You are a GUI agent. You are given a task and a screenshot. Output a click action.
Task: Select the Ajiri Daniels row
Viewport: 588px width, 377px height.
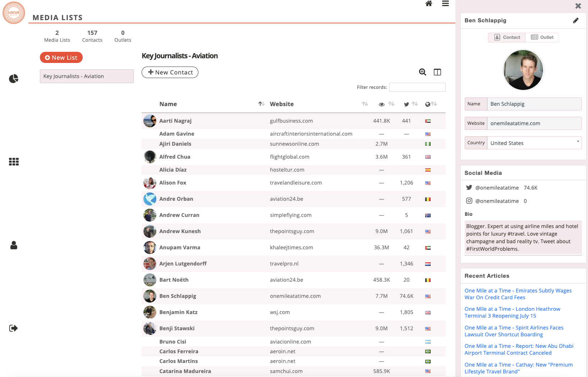click(x=294, y=144)
